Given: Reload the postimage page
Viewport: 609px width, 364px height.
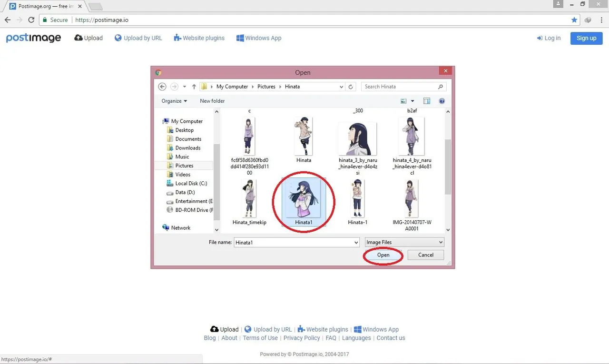Looking at the screenshot, I should click(x=31, y=20).
